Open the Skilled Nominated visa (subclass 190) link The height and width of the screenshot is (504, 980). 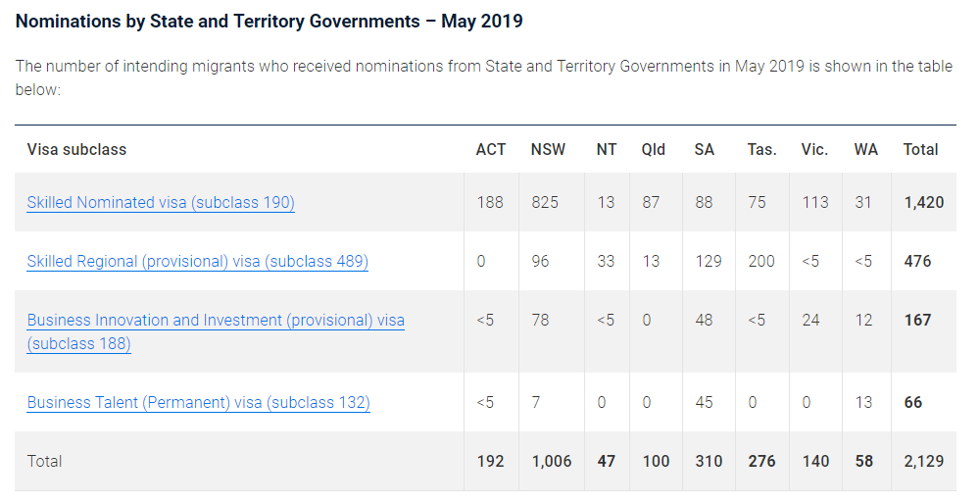click(x=161, y=203)
